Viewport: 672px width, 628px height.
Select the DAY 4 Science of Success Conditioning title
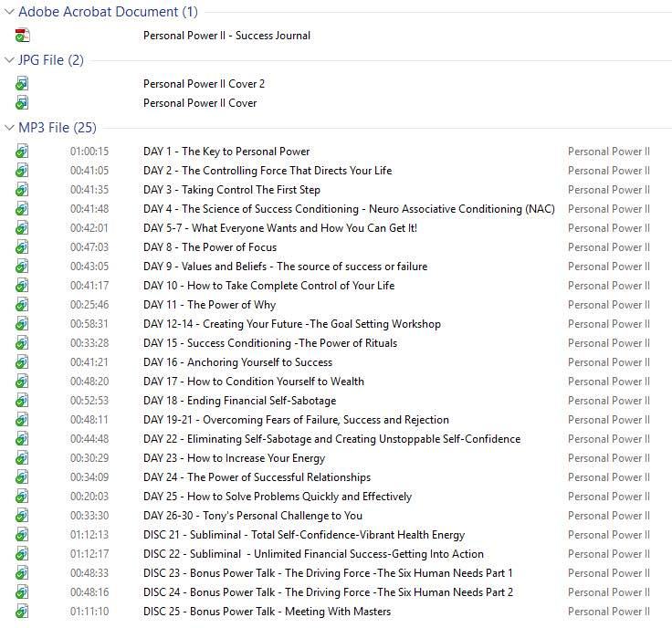tap(349, 209)
